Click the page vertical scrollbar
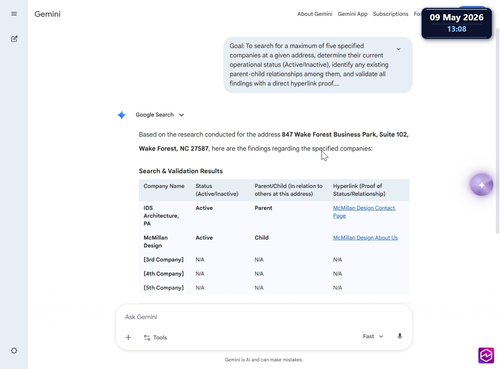This screenshot has width=500, height=369. coord(497,130)
